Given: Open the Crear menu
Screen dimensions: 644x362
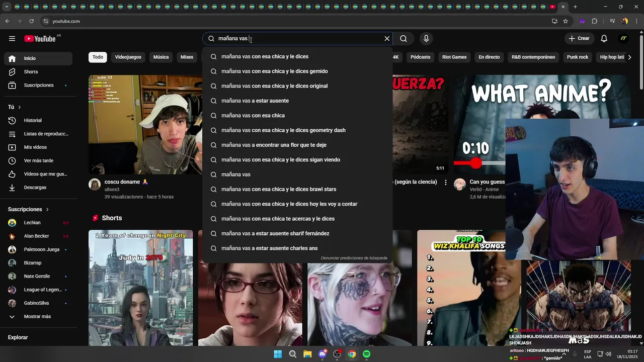Looking at the screenshot, I should (579, 39).
